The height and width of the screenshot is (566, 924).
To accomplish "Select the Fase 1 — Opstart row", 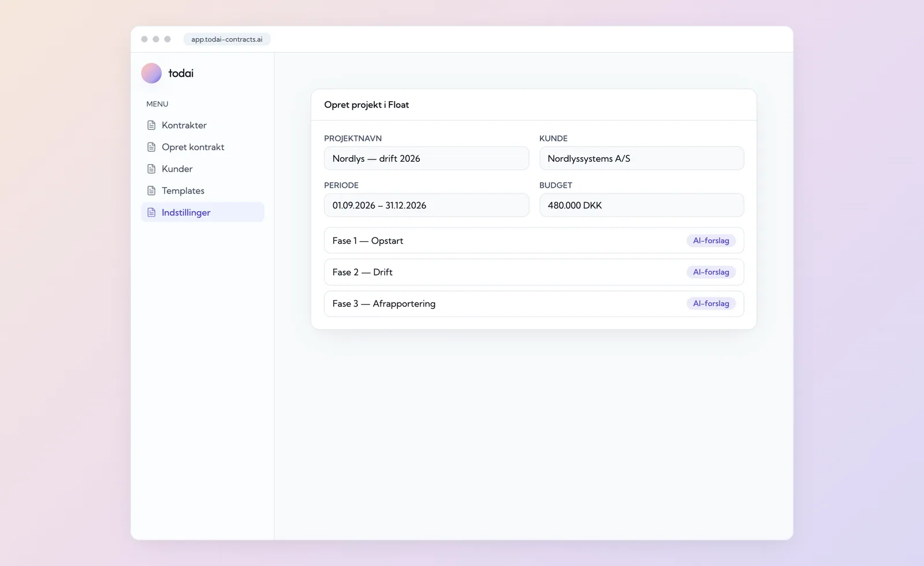I will tap(534, 241).
